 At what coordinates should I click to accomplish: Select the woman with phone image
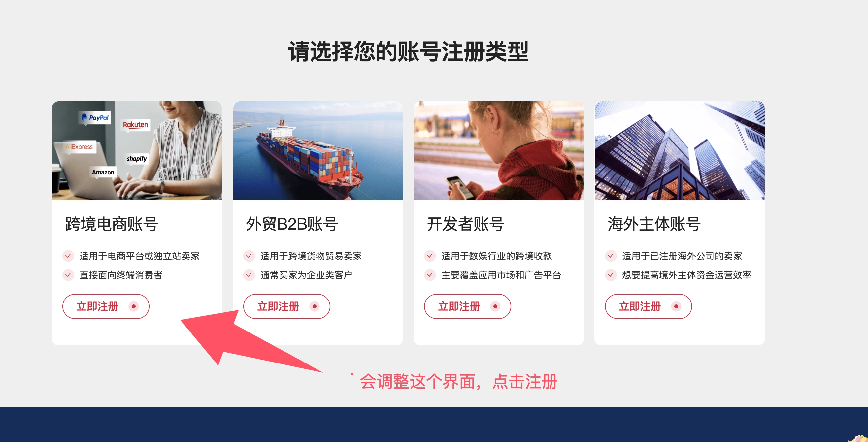pos(499,151)
